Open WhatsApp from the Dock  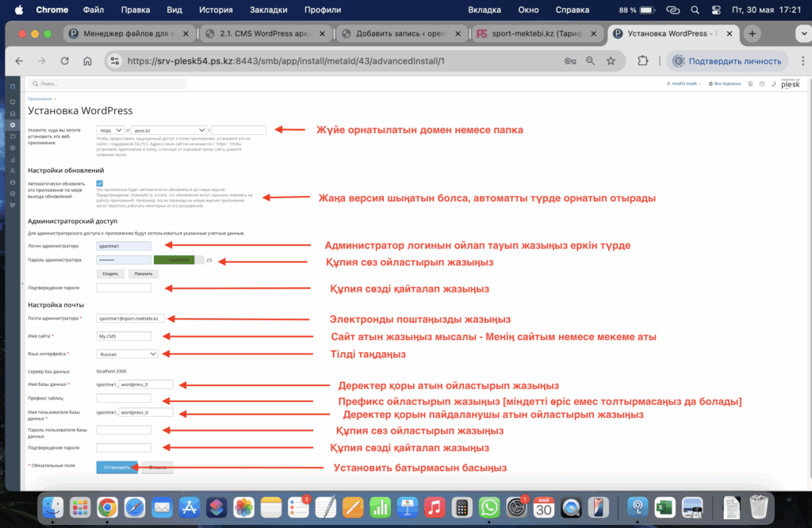tap(489, 507)
